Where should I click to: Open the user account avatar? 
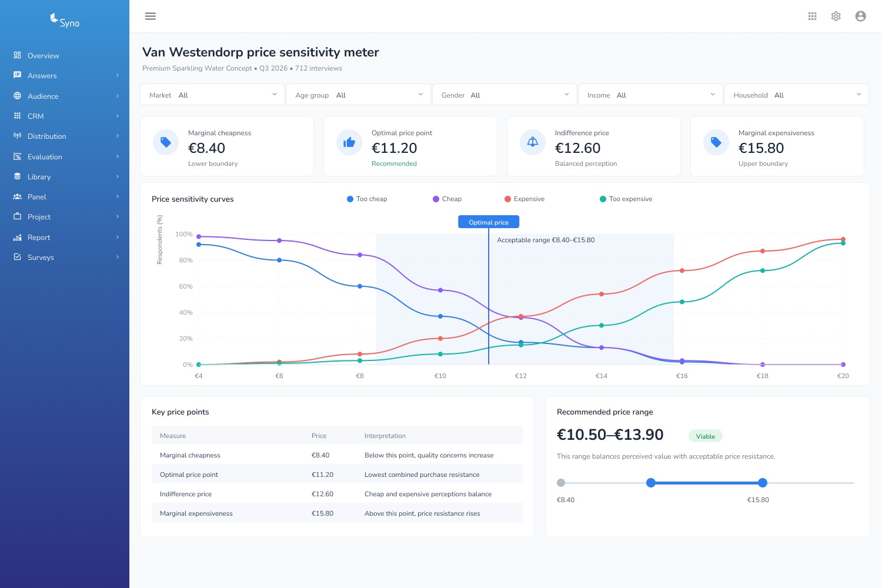click(x=861, y=16)
